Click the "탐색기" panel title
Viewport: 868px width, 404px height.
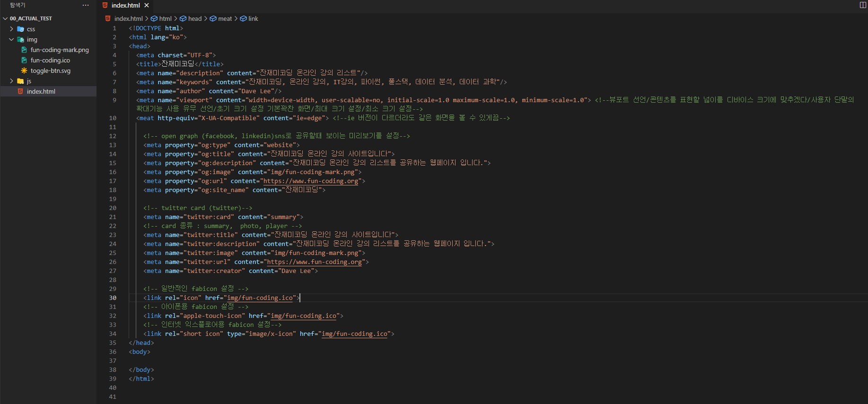18,5
